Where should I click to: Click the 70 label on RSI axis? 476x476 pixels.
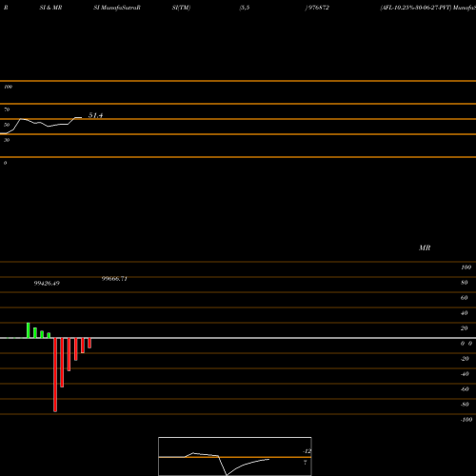7,109
